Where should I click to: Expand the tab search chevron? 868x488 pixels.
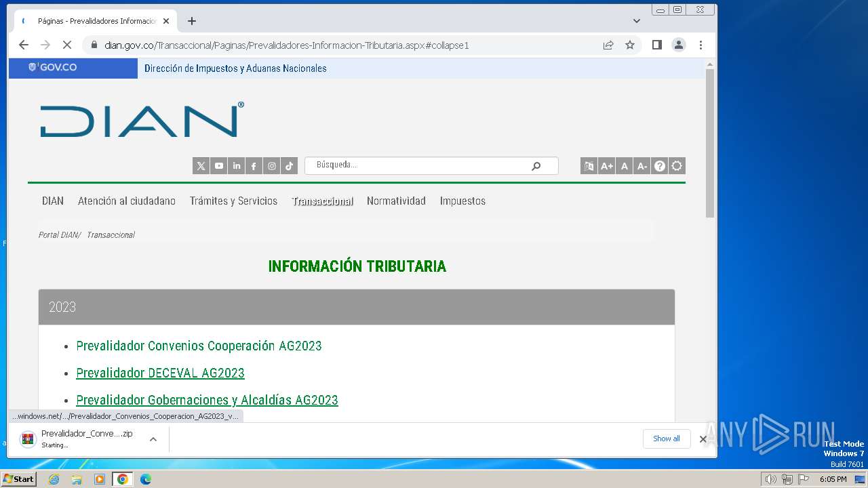[636, 21]
